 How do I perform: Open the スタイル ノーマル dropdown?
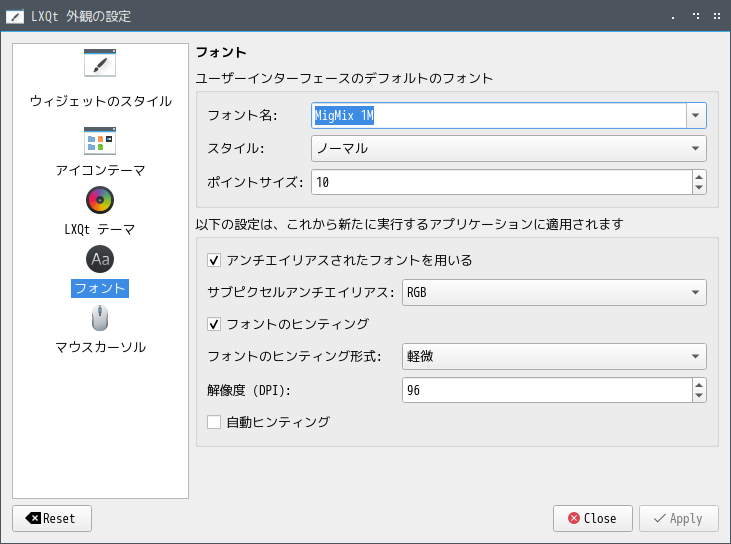pyautogui.click(x=509, y=148)
